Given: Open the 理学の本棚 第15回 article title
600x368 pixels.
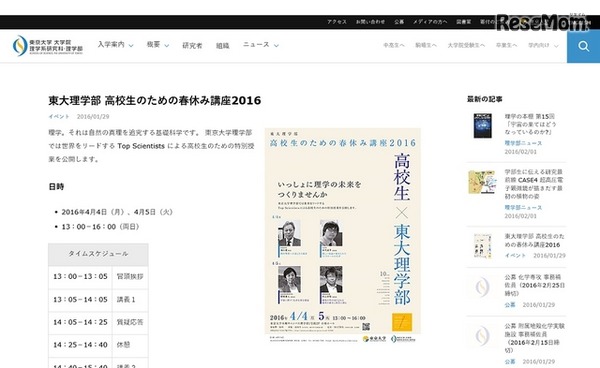Looking at the screenshot, I should point(530,124).
